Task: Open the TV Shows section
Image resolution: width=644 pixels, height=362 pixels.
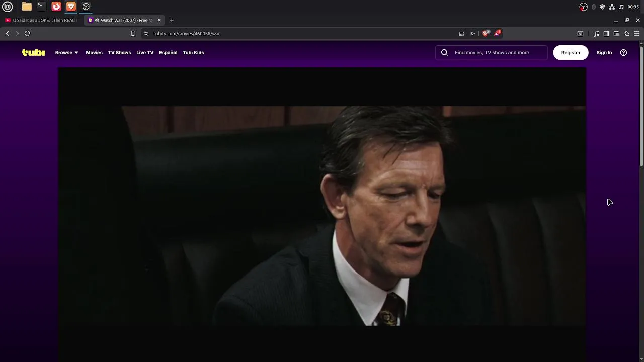Action: click(119, 52)
